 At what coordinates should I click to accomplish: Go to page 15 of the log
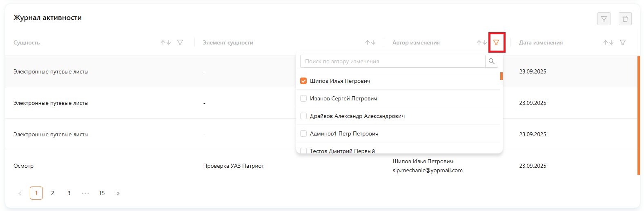[x=102, y=193]
